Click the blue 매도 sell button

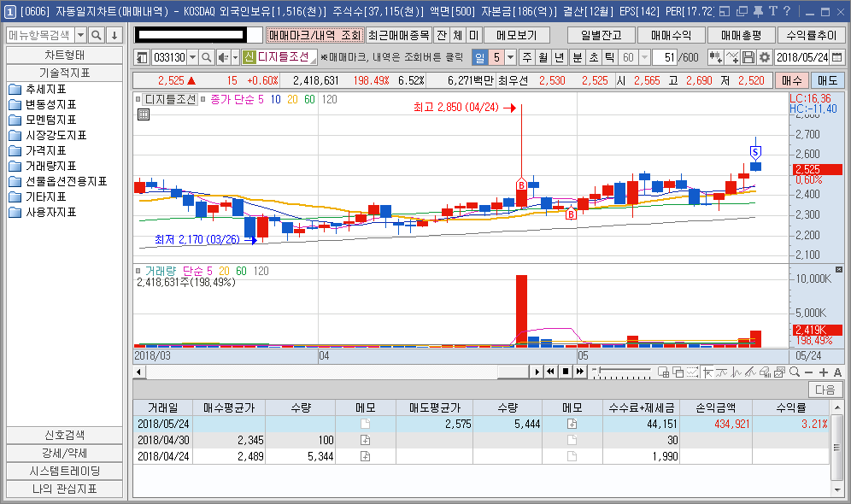pyautogui.click(x=828, y=81)
